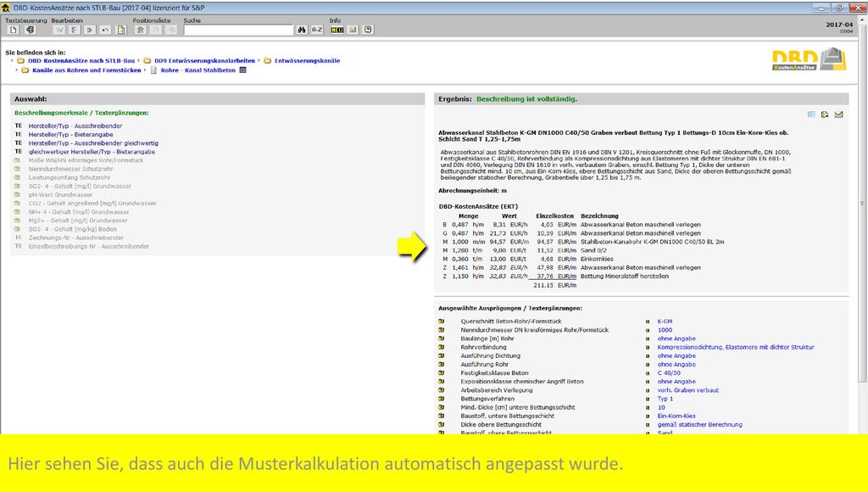Open breadcrumb 009 Entwässerungskanalarbeiten

[205, 61]
